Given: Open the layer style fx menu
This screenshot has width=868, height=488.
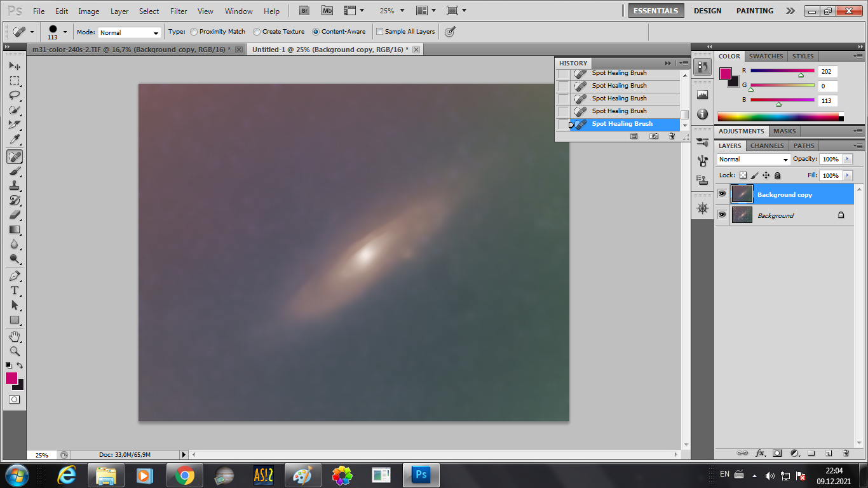Looking at the screenshot, I should [760, 453].
